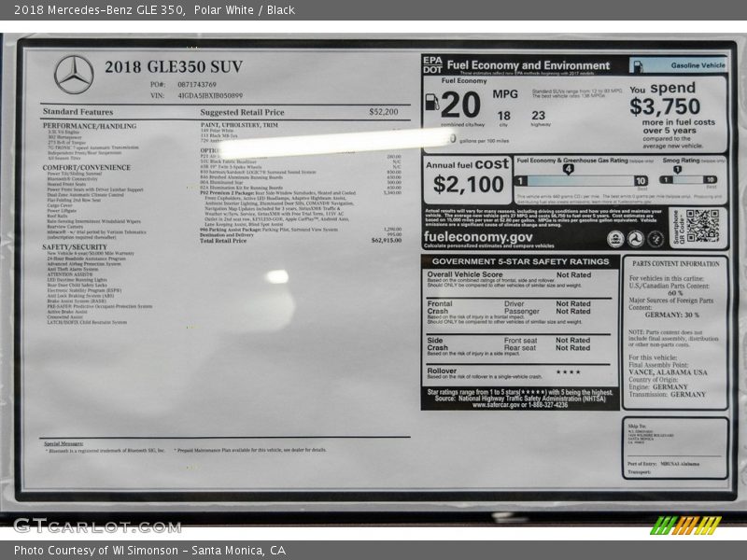Click the Prepaid Maintenance Plan note
Image resolution: width=747 pixels, height=560 pixels.
pos(250,450)
